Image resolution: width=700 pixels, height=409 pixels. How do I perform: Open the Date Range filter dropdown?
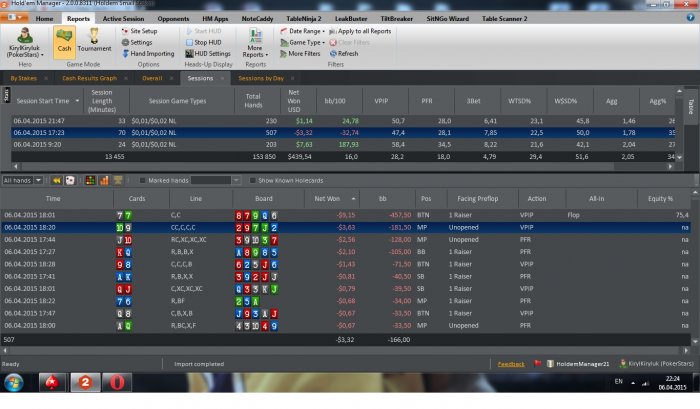[302, 31]
